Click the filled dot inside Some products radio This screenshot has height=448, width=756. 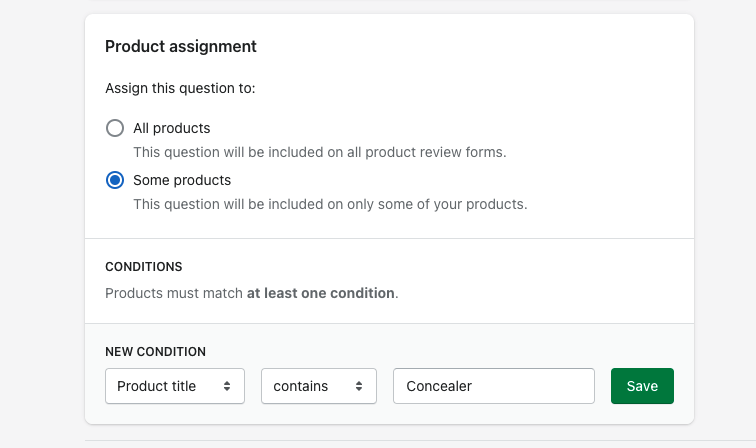click(x=115, y=180)
